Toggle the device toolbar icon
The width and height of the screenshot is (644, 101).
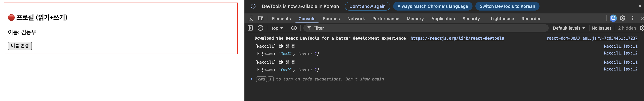click(260, 18)
